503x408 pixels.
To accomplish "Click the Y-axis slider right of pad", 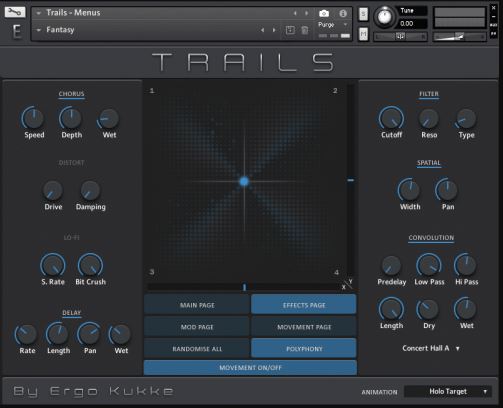I will (x=351, y=180).
